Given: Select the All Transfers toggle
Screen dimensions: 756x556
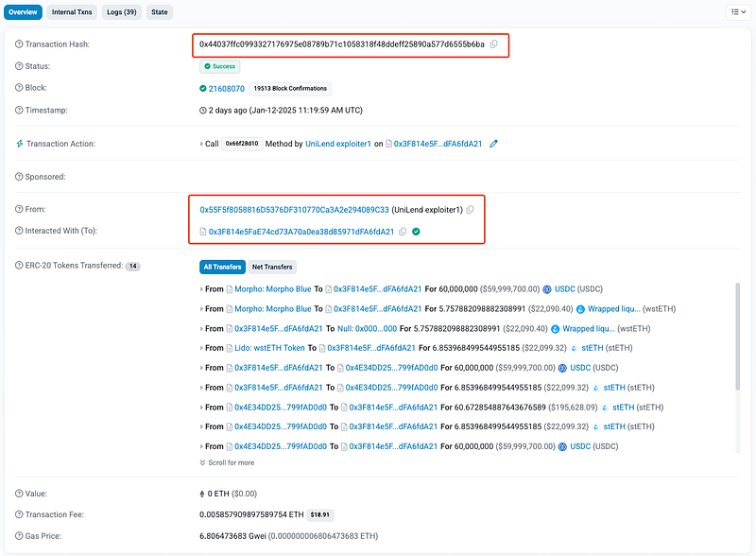Looking at the screenshot, I should (x=222, y=267).
